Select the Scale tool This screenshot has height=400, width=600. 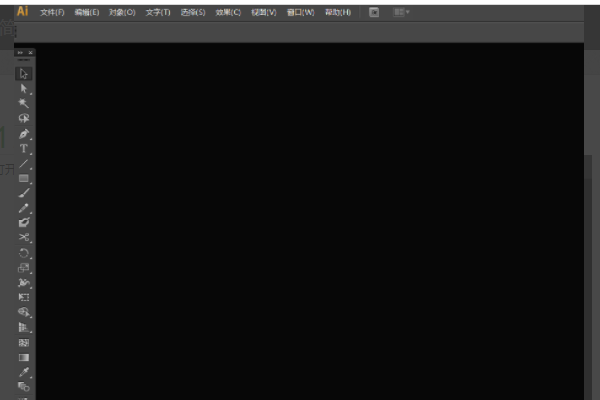point(24,268)
